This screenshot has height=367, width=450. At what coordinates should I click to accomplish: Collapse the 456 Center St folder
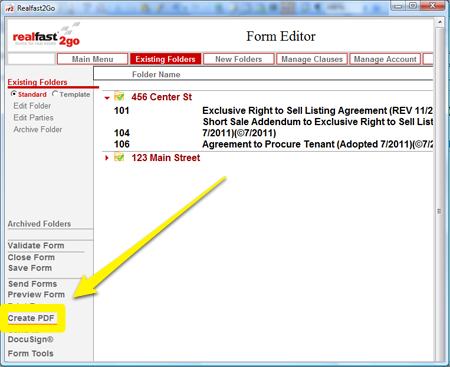pos(107,98)
